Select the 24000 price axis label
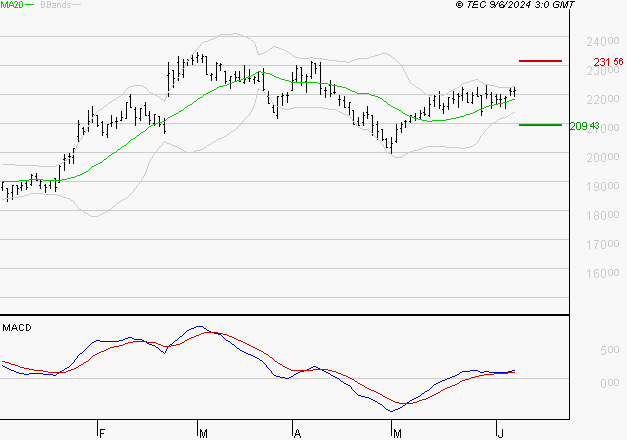The height and width of the screenshot is (440, 627). coord(603,41)
